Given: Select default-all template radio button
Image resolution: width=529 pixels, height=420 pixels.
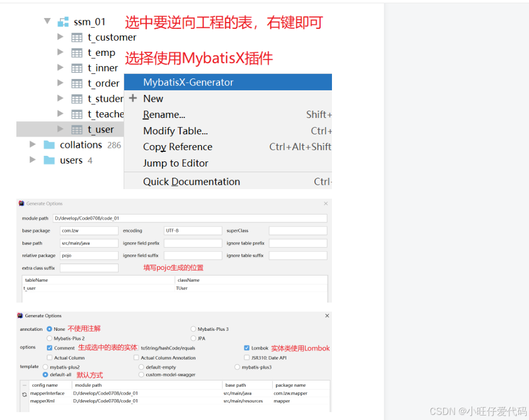Looking at the screenshot, I should coord(45,375).
